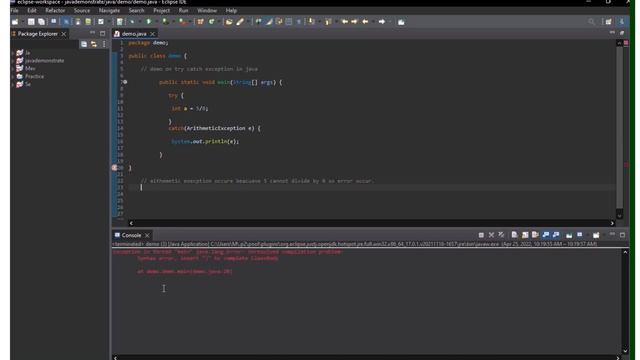Open the Coverage icon dropdown arrow
Viewport: 640px width, 360px height.
tap(172, 22)
